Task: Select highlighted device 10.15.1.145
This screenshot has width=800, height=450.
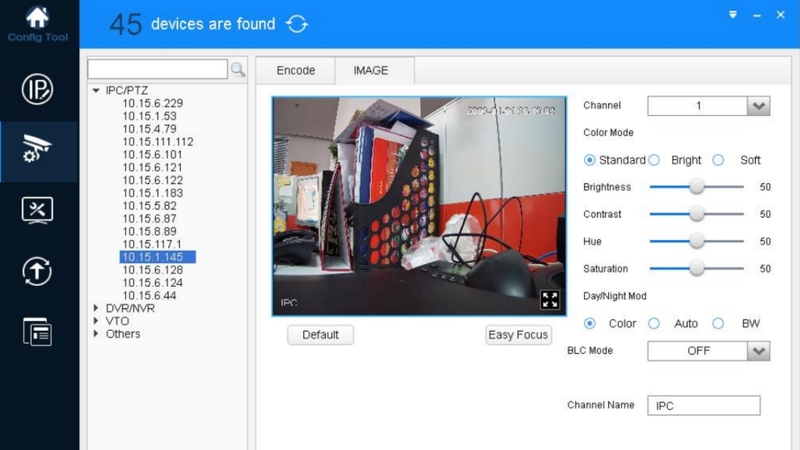Action: pos(158,257)
